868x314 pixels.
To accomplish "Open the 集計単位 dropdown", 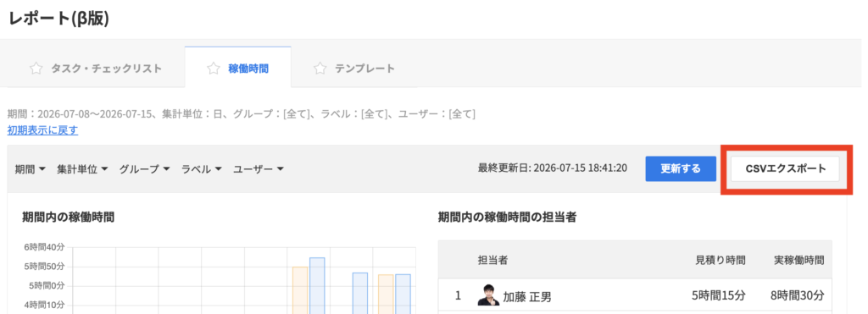I will tap(82, 168).
